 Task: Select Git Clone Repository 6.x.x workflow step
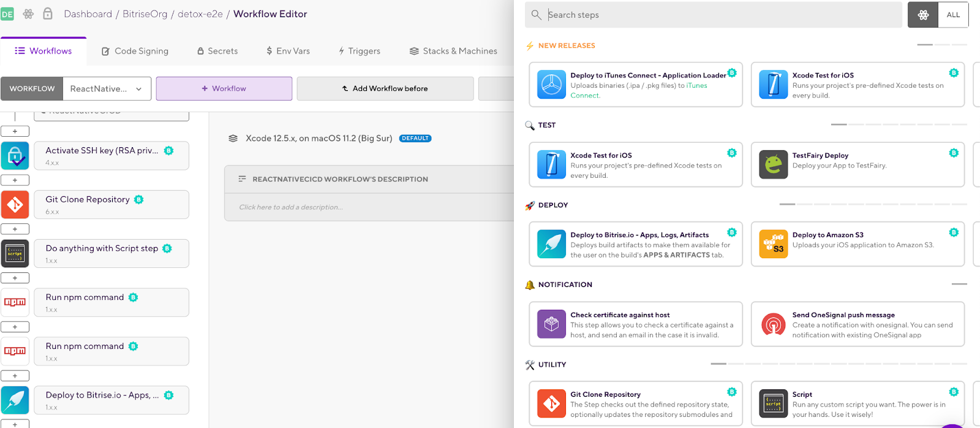pyautogui.click(x=111, y=205)
